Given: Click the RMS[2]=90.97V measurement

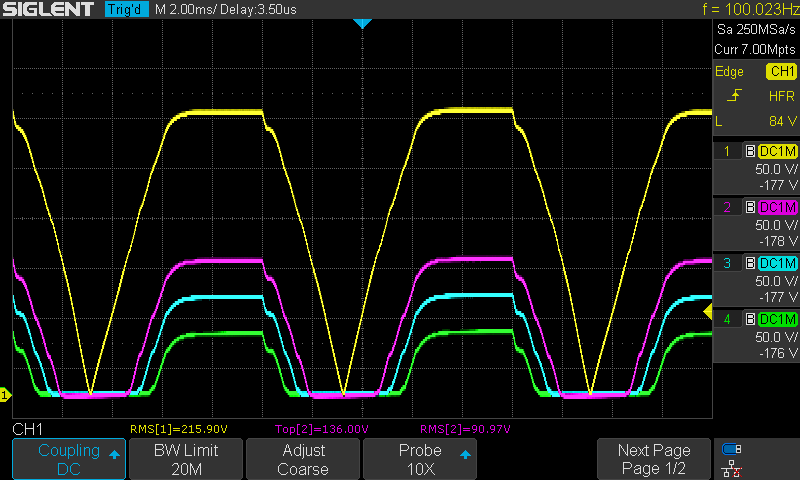Looking at the screenshot, I should tap(465, 429).
